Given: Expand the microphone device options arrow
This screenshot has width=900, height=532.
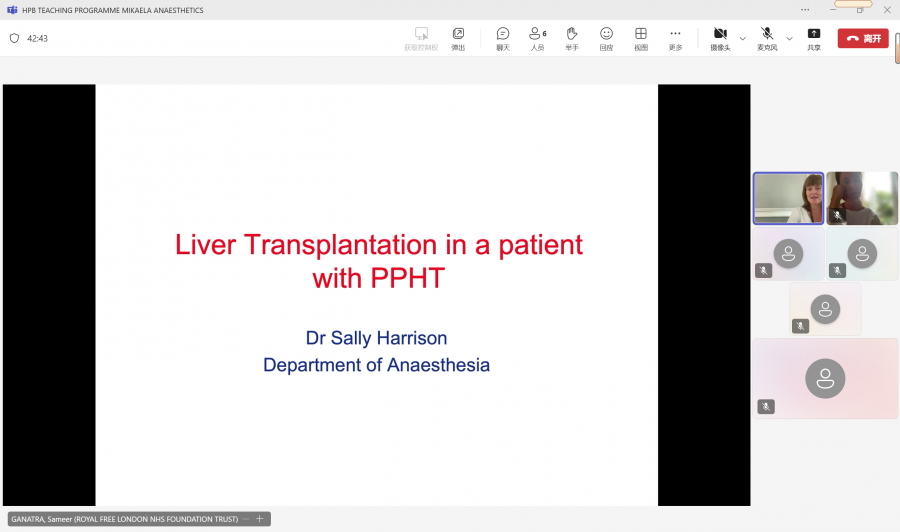Looking at the screenshot, I should coord(789,38).
